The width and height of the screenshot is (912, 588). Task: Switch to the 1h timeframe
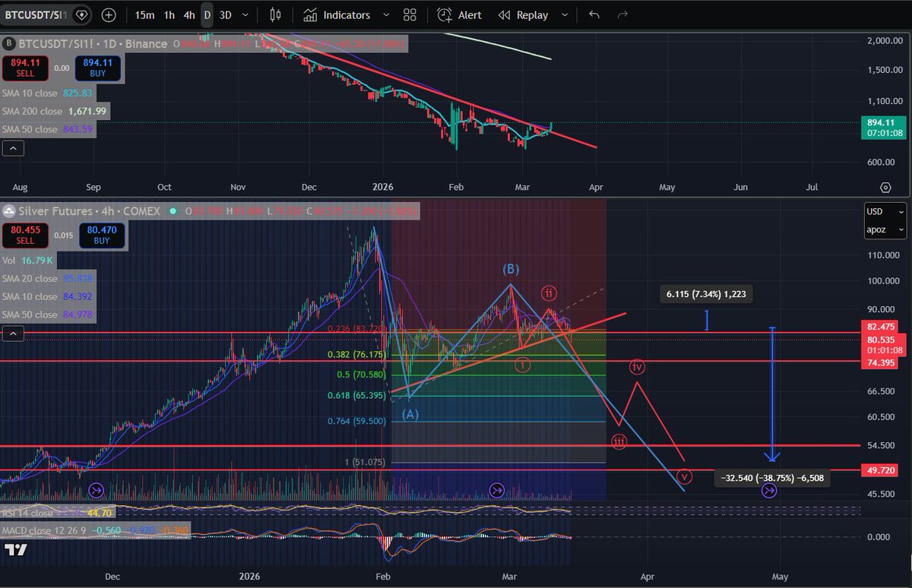tap(169, 14)
